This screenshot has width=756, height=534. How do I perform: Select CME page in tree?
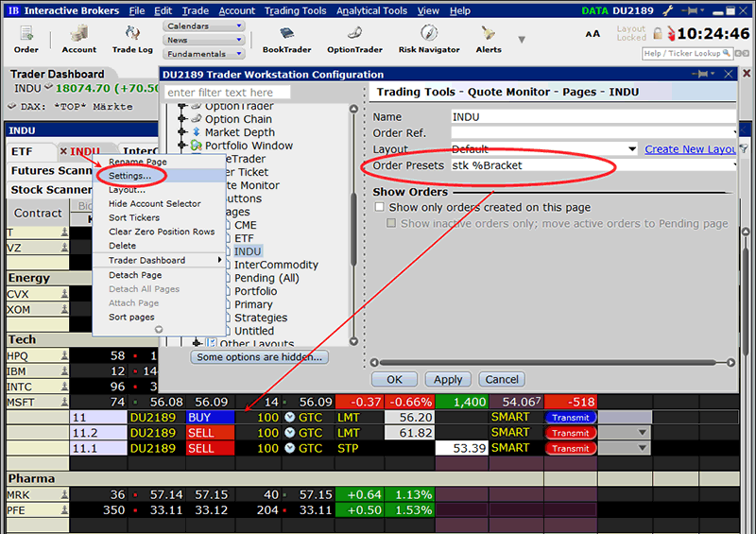(x=246, y=225)
